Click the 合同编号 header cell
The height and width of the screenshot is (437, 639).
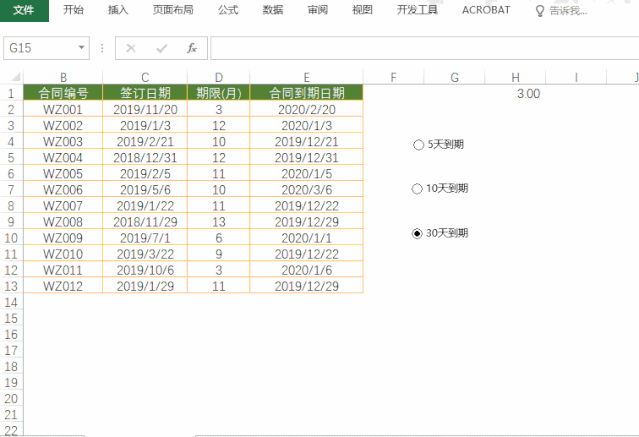coord(63,93)
